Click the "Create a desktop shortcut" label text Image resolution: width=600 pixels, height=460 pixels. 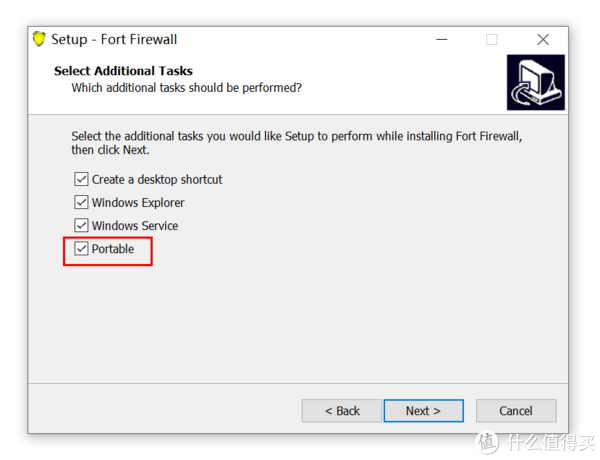pyautogui.click(x=157, y=179)
